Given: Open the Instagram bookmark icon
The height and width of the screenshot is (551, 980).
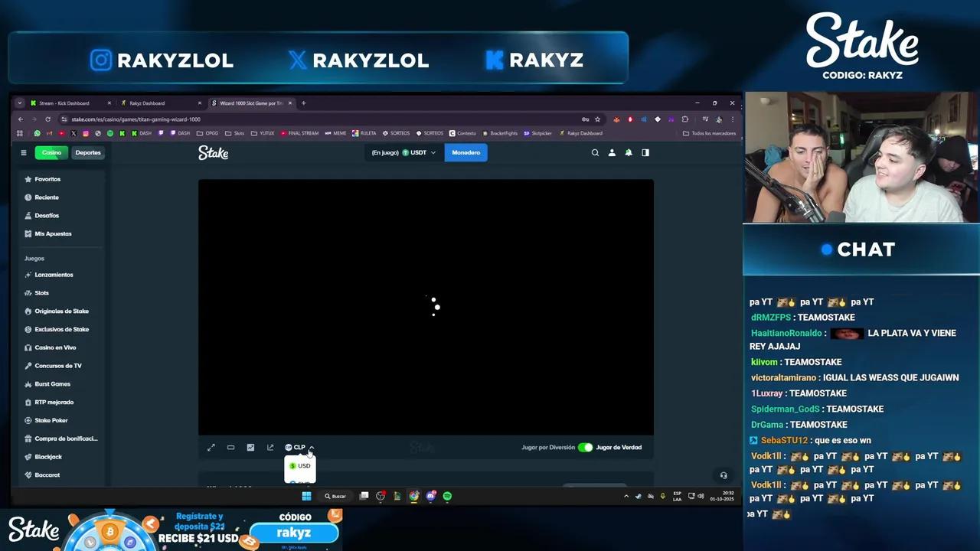Looking at the screenshot, I should pos(86,133).
